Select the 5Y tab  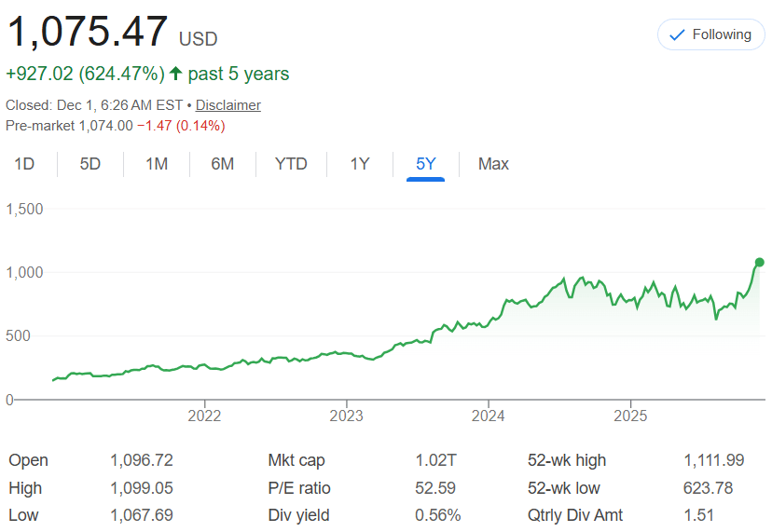[x=426, y=164]
